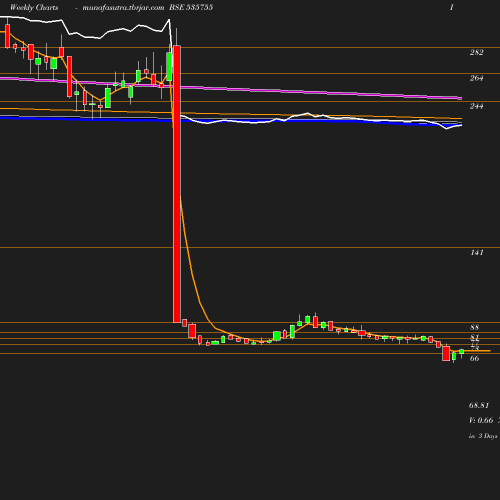
Task: Click the "V: 0.66" volume readout
Action: click(x=481, y=420)
